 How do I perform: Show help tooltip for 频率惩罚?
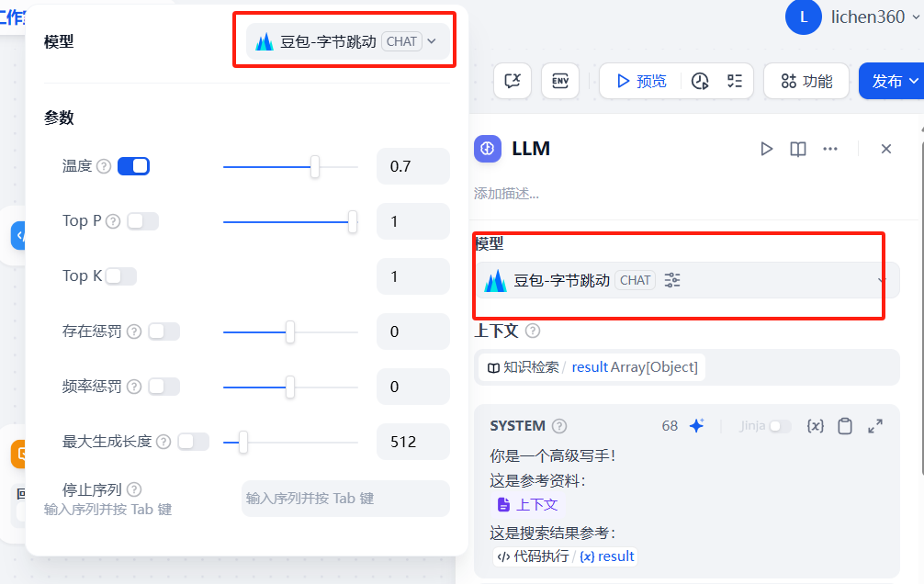pyautogui.click(x=134, y=387)
